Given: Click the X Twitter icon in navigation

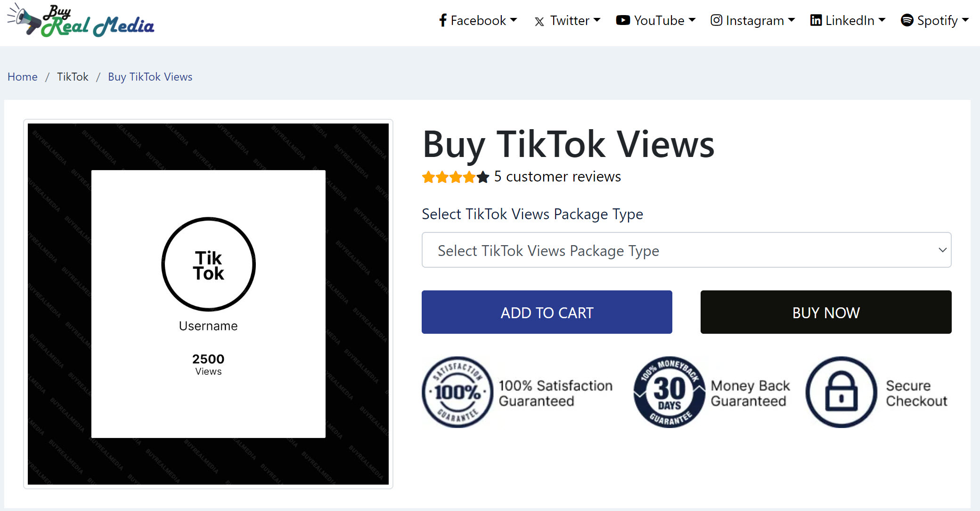Looking at the screenshot, I should 539,21.
